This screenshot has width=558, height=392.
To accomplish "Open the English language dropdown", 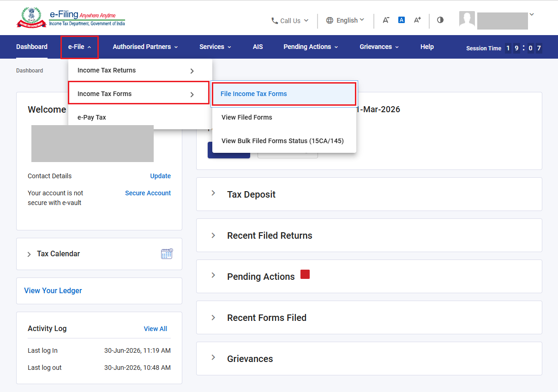I will click(x=345, y=20).
